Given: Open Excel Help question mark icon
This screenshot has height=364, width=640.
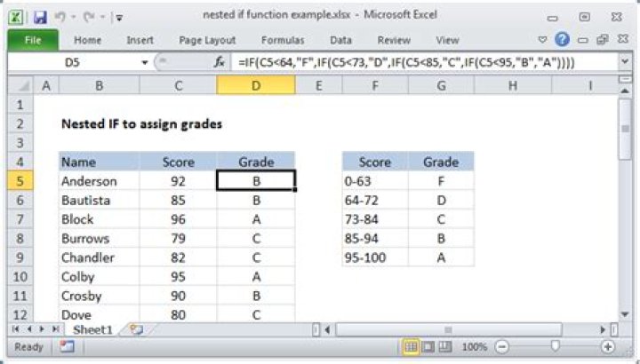Looking at the screenshot, I should point(562,39).
